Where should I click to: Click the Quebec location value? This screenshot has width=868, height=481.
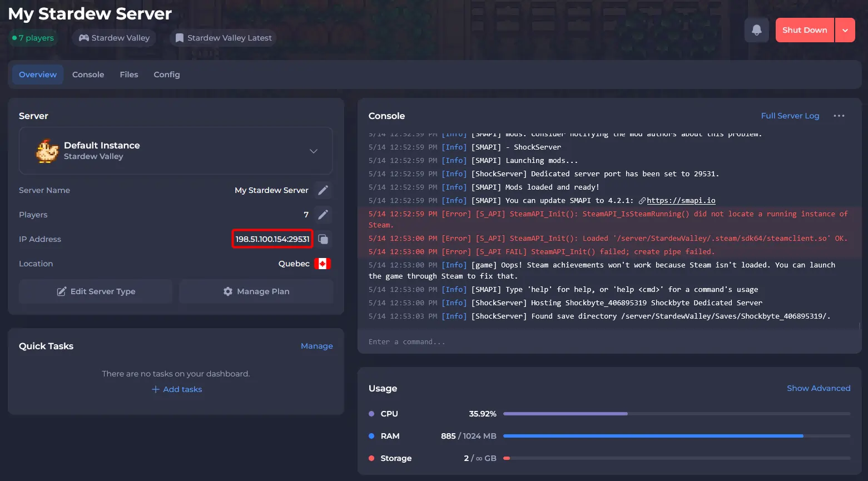294,264
